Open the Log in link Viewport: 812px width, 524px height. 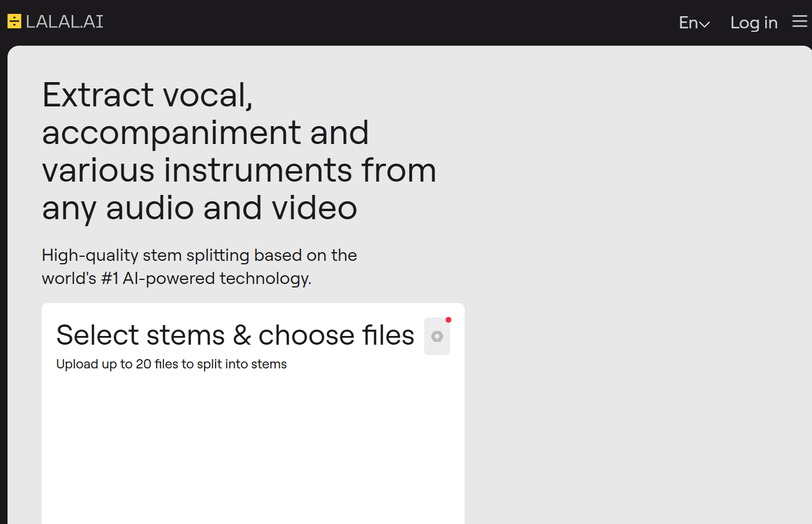[754, 23]
